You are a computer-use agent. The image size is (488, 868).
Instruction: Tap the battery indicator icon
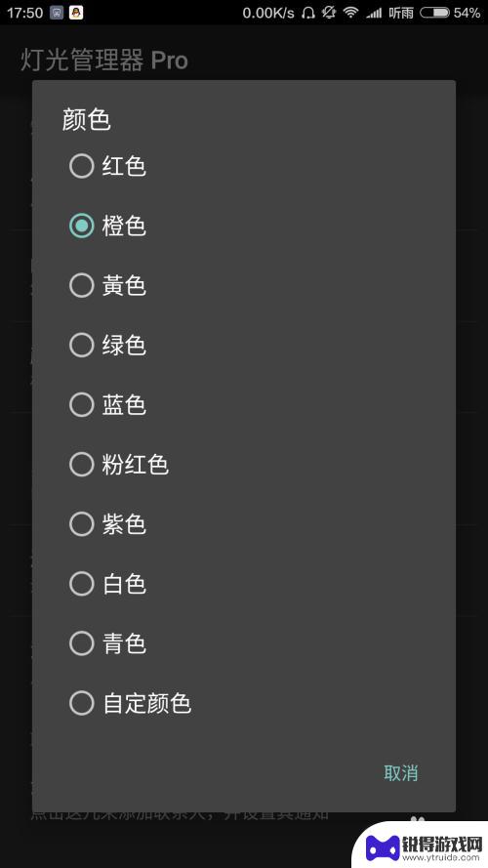click(x=434, y=13)
